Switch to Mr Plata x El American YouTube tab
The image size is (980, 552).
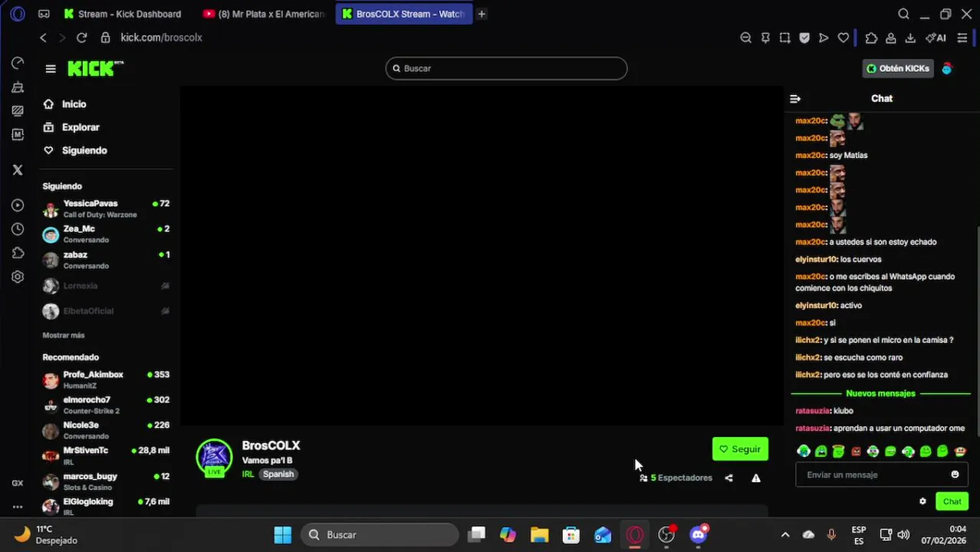click(265, 14)
